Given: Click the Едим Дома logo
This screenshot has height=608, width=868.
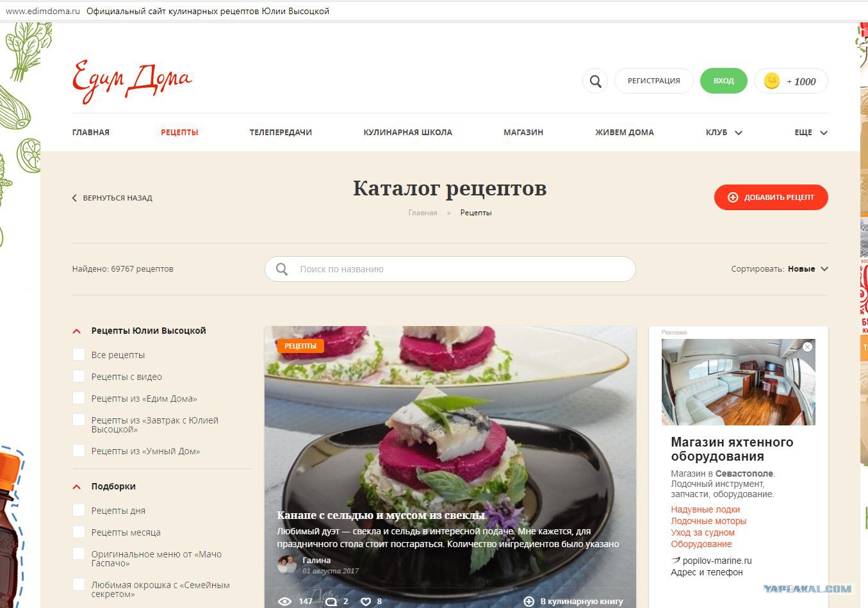Looking at the screenshot, I should 132,81.
